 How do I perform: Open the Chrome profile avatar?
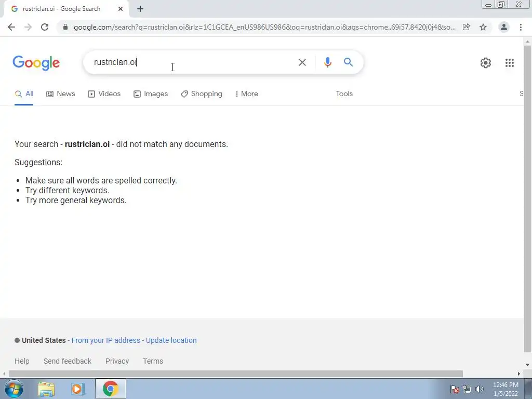click(x=504, y=27)
